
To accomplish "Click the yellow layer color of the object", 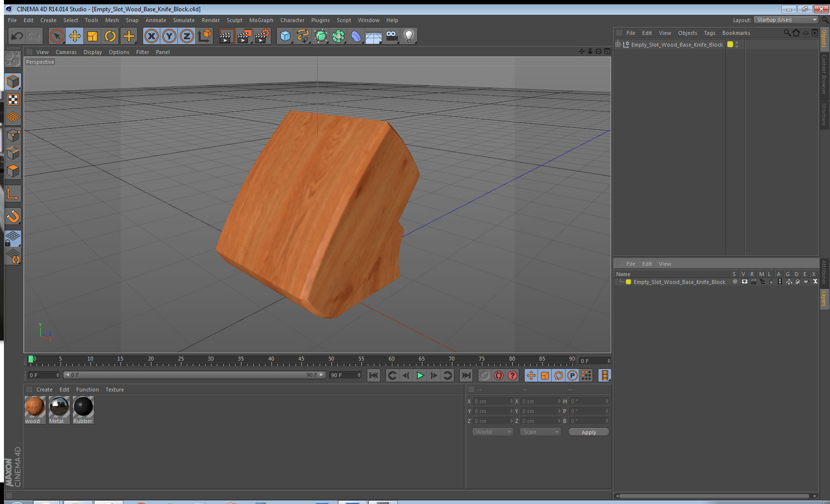I will (730, 44).
